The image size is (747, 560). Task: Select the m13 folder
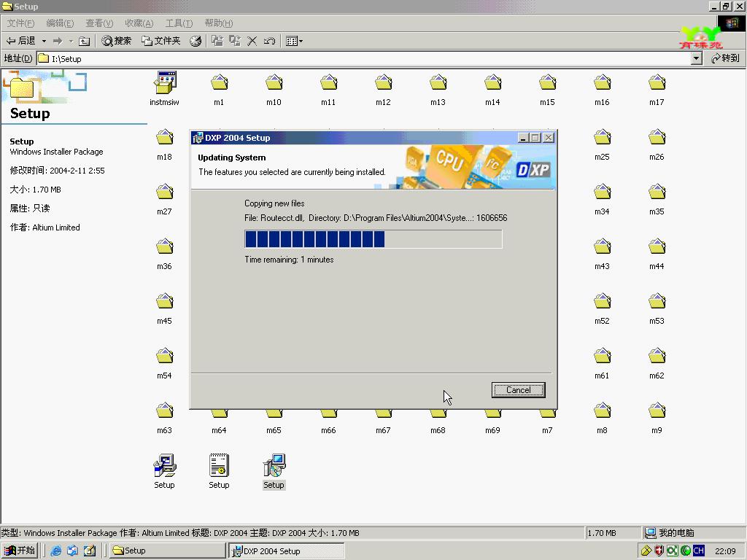click(x=438, y=89)
